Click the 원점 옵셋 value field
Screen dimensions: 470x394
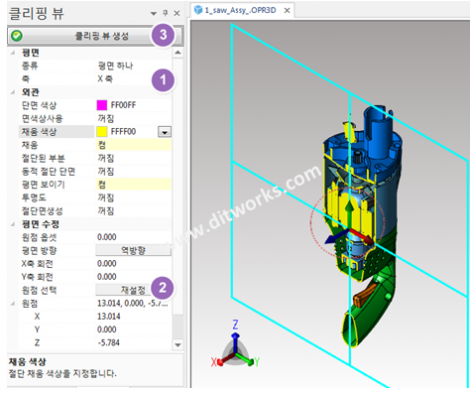[134, 237]
